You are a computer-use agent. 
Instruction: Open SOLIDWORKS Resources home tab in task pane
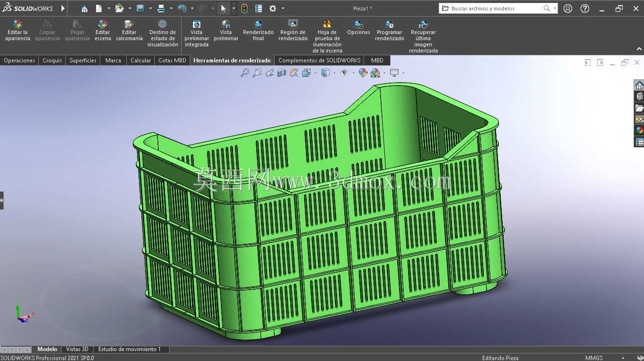(639, 86)
